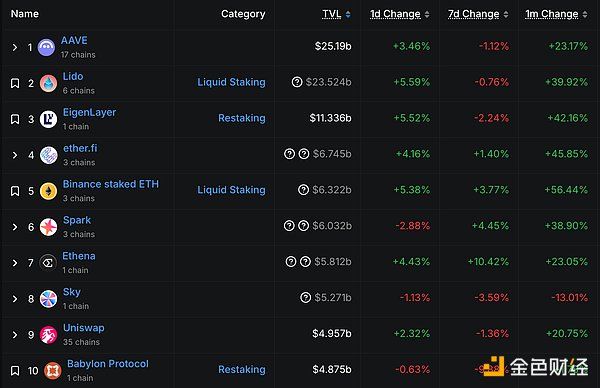This screenshot has width=600, height=388.
Task: Expand the Ethena row chevron
Action: 15,263
